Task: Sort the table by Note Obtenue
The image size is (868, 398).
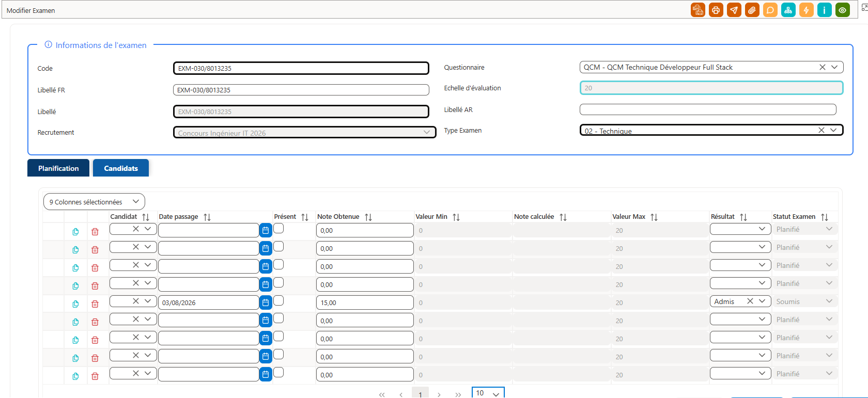Action: coord(368,217)
